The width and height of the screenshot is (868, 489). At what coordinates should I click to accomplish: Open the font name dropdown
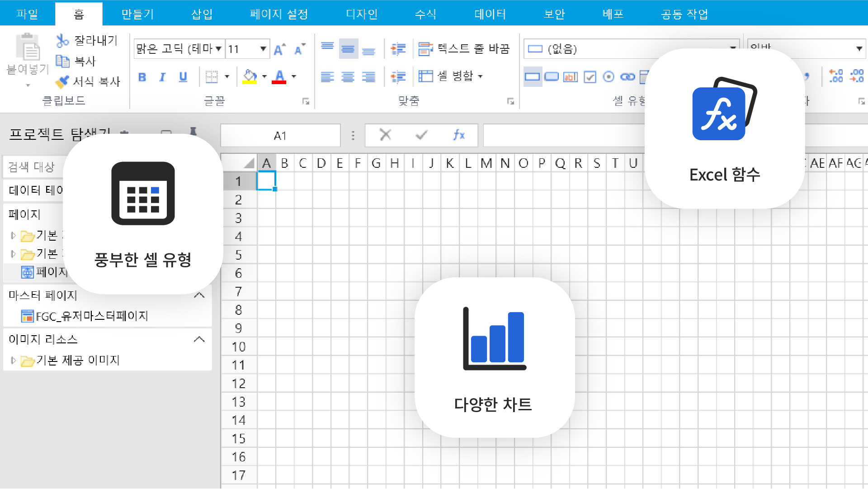(218, 48)
